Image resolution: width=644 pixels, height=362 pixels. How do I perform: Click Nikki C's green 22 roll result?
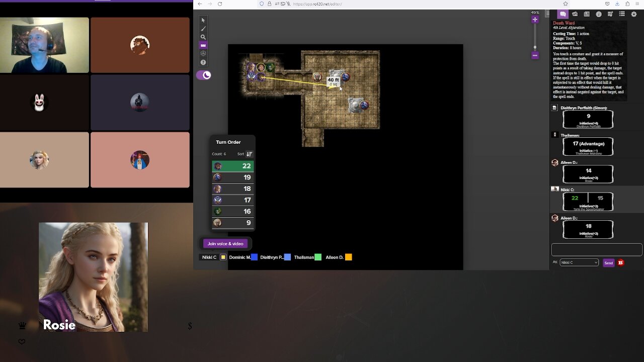575,198
